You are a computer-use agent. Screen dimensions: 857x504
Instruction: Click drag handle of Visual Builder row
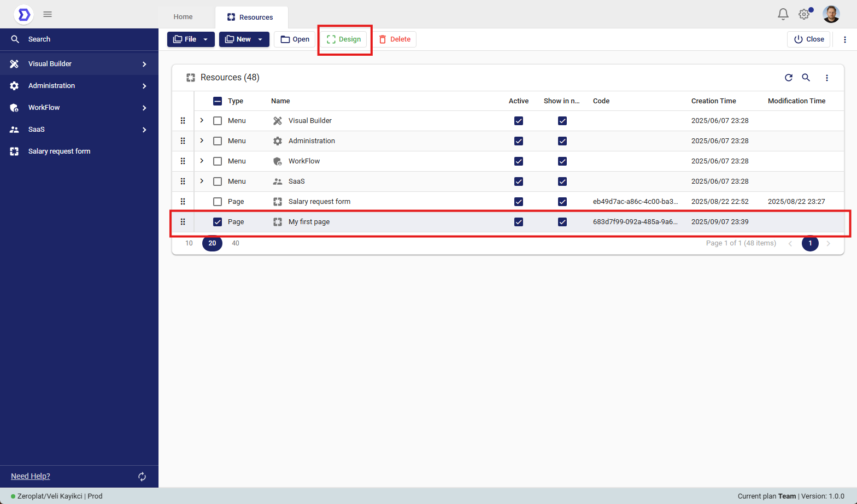[183, 121]
